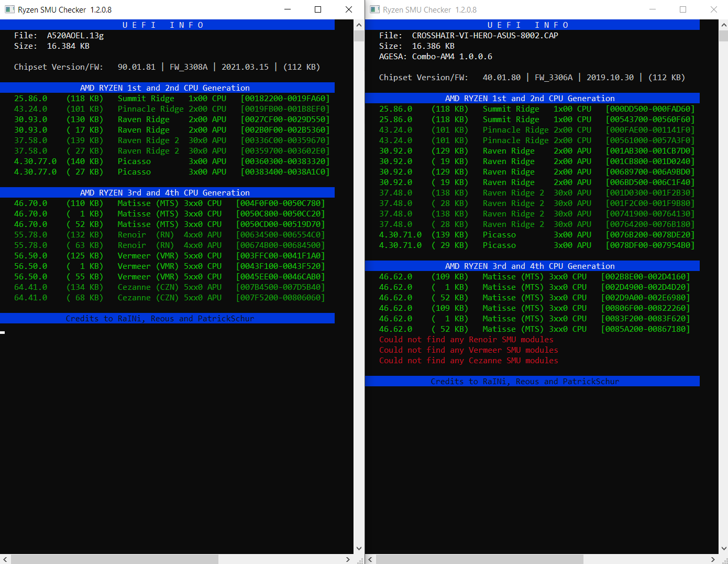Viewport: 728px width, 564px height.
Task: Click 'Could not find any Renoir SMU modules'
Action: point(466,340)
